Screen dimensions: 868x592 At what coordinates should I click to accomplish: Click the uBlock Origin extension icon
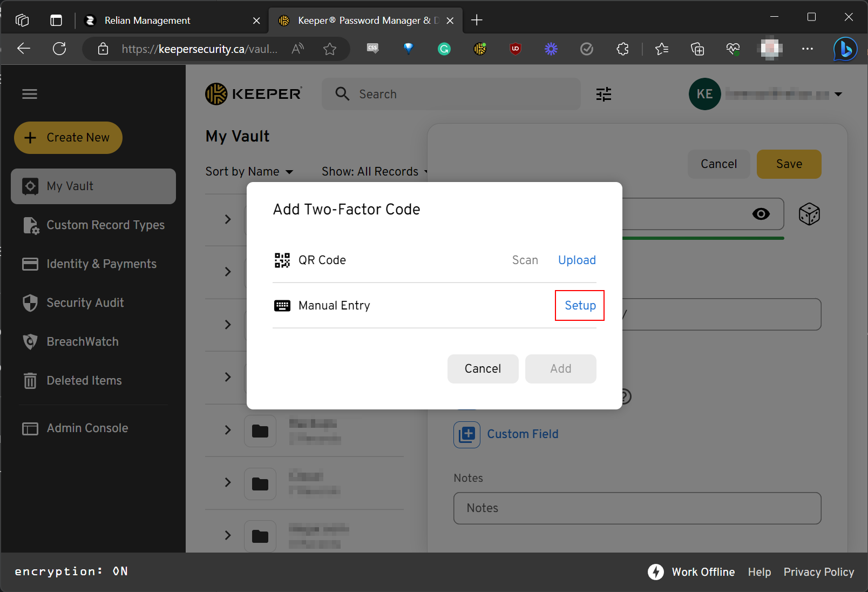coord(516,49)
